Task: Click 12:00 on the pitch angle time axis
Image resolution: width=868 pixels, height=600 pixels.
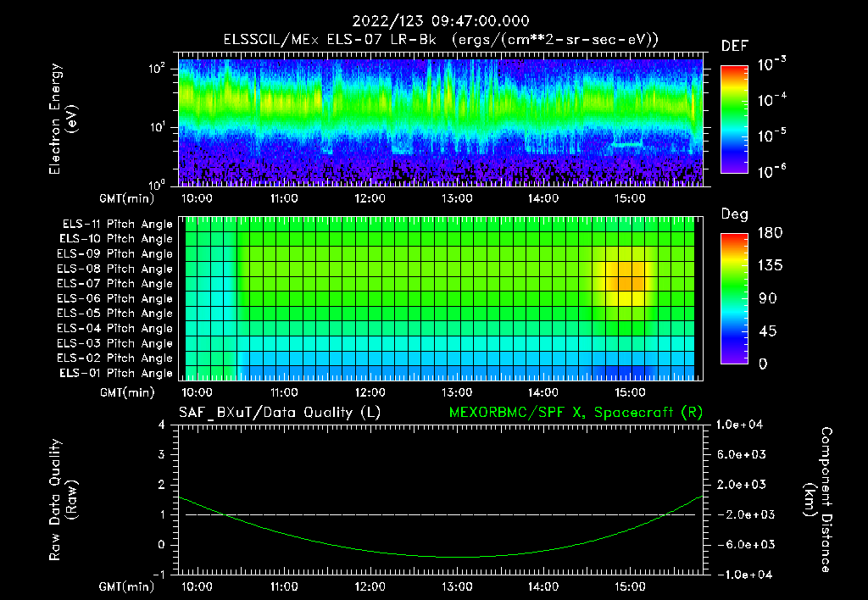Action: tap(370, 392)
